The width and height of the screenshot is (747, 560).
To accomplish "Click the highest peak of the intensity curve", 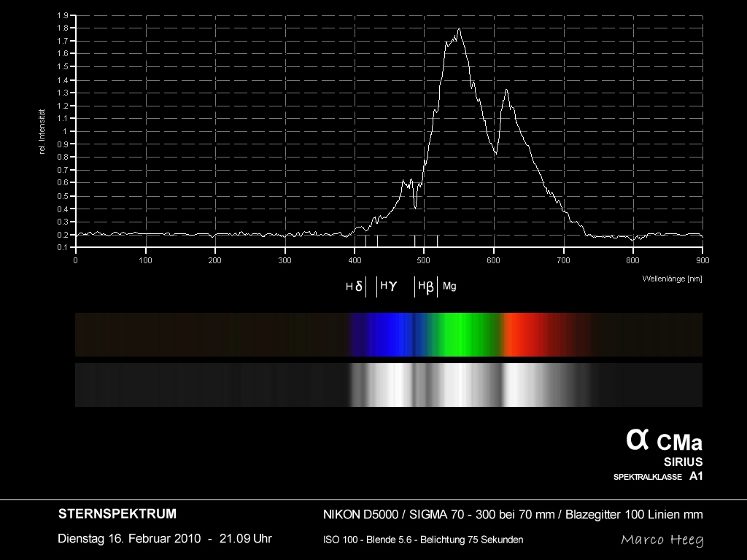I will pyautogui.click(x=459, y=29).
